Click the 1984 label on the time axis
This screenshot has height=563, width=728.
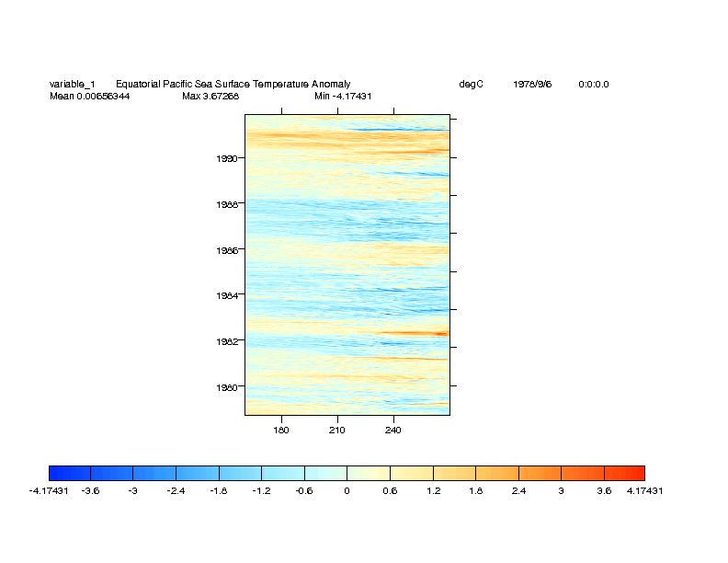coord(227,295)
